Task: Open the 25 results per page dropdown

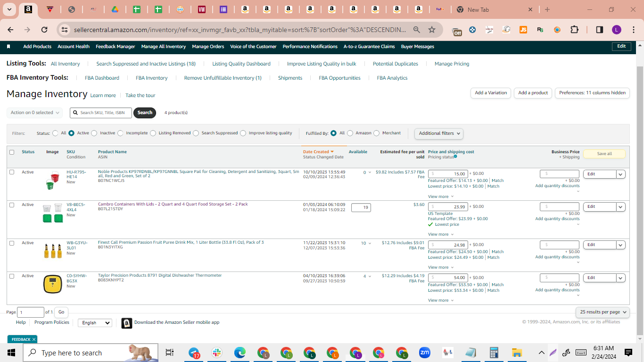Action: pyautogui.click(x=603, y=312)
